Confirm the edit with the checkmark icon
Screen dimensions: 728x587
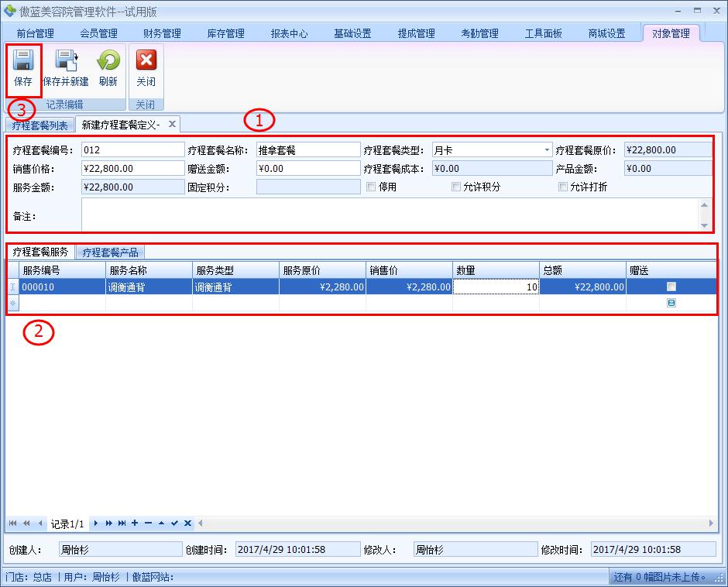point(174,523)
